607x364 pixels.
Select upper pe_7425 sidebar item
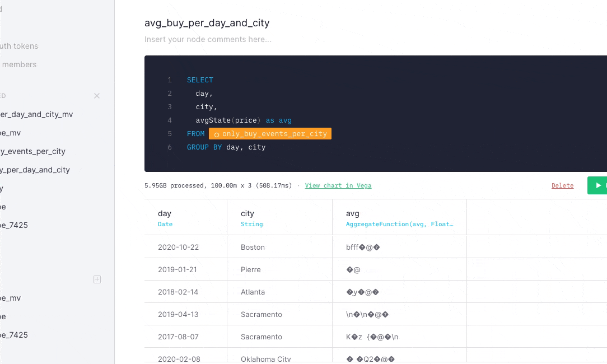click(14, 225)
